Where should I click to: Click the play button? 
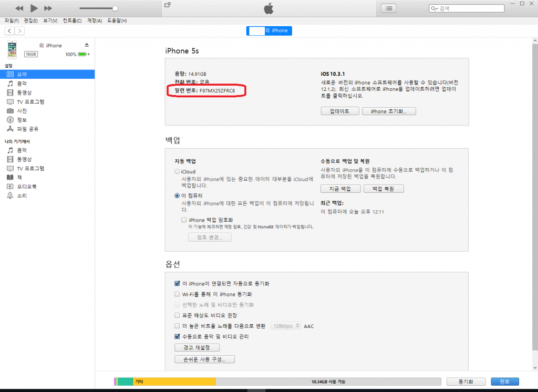(x=34, y=8)
